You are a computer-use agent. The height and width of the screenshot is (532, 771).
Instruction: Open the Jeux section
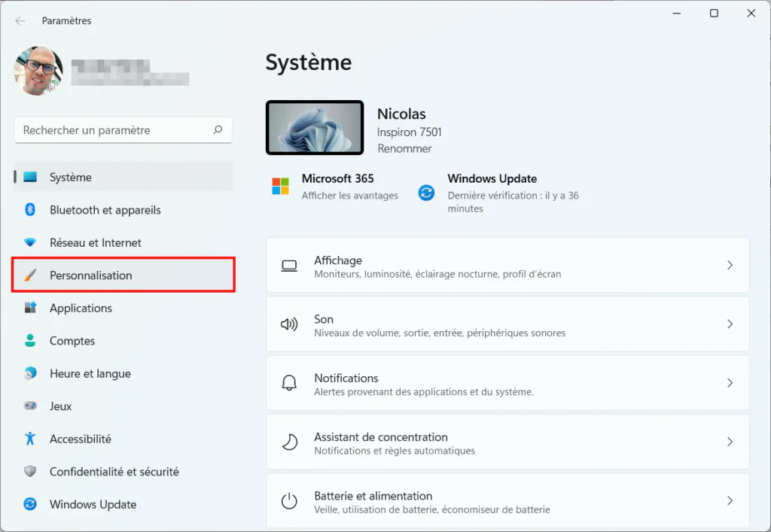123,406
